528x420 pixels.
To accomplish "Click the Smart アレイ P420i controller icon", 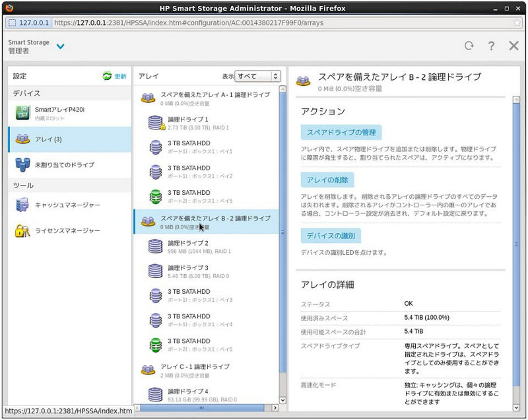I will [x=22, y=113].
